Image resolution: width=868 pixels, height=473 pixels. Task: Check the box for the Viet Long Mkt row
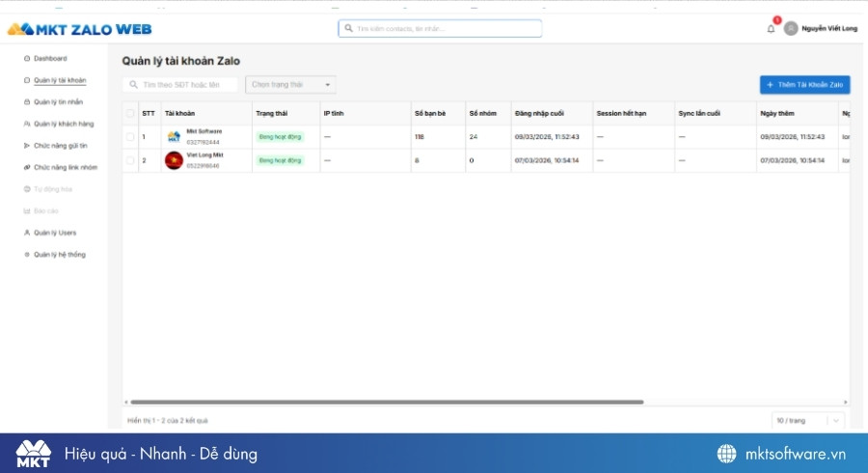pyautogui.click(x=130, y=160)
